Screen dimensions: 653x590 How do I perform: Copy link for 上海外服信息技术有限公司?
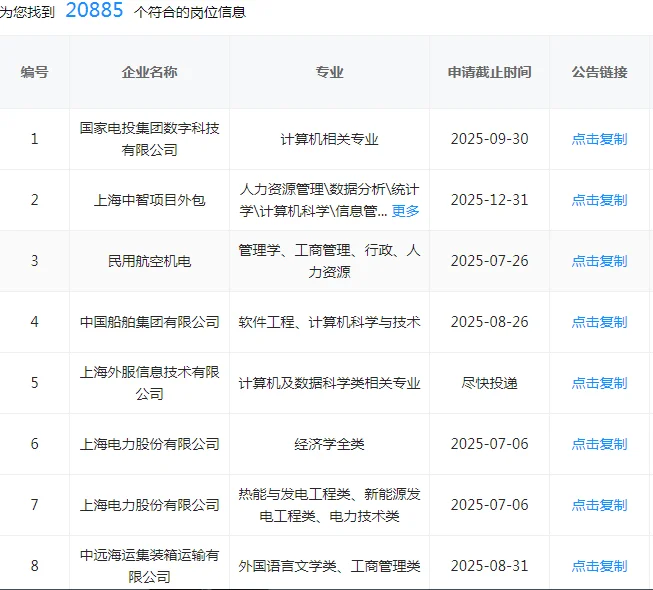599,383
